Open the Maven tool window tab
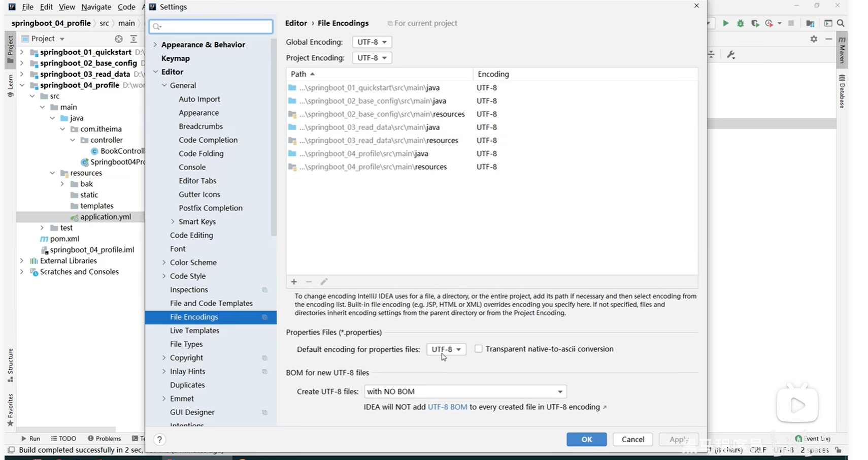The width and height of the screenshot is (868, 460). [842, 49]
